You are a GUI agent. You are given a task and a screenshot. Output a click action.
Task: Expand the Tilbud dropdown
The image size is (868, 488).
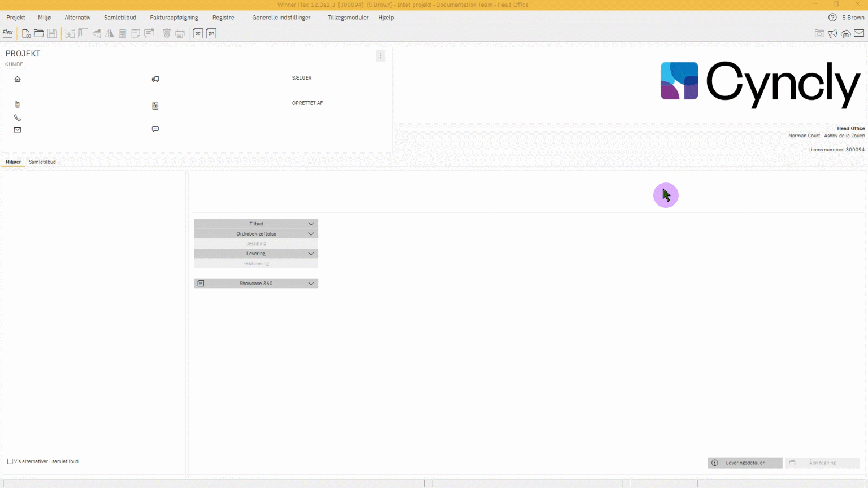311,224
